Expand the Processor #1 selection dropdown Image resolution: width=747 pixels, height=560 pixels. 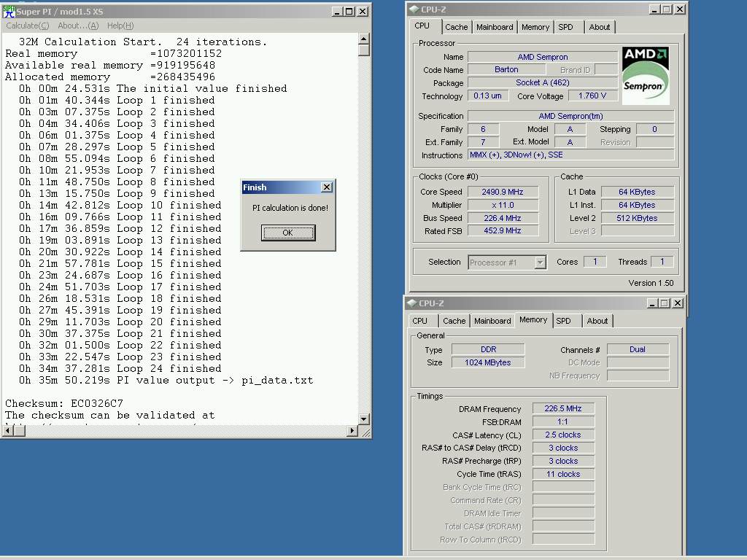click(x=540, y=262)
